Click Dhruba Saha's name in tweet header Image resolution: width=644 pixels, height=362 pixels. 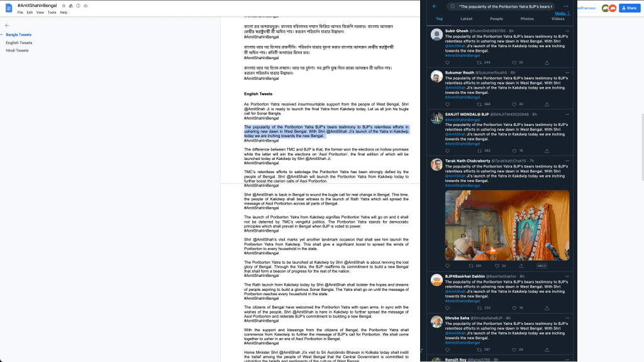click(457, 318)
